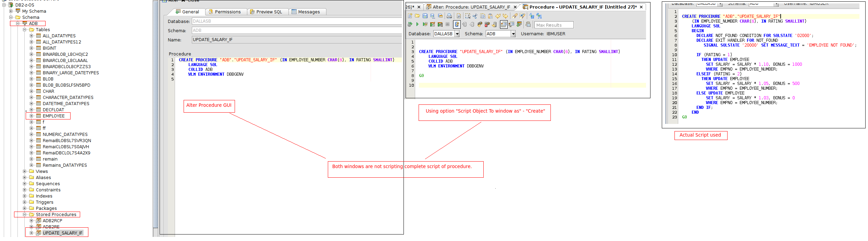Image resolution: width=868 pixels, height=241 pixels.
Task: Click the gray Stop execution icon
Action: [447, 24]
